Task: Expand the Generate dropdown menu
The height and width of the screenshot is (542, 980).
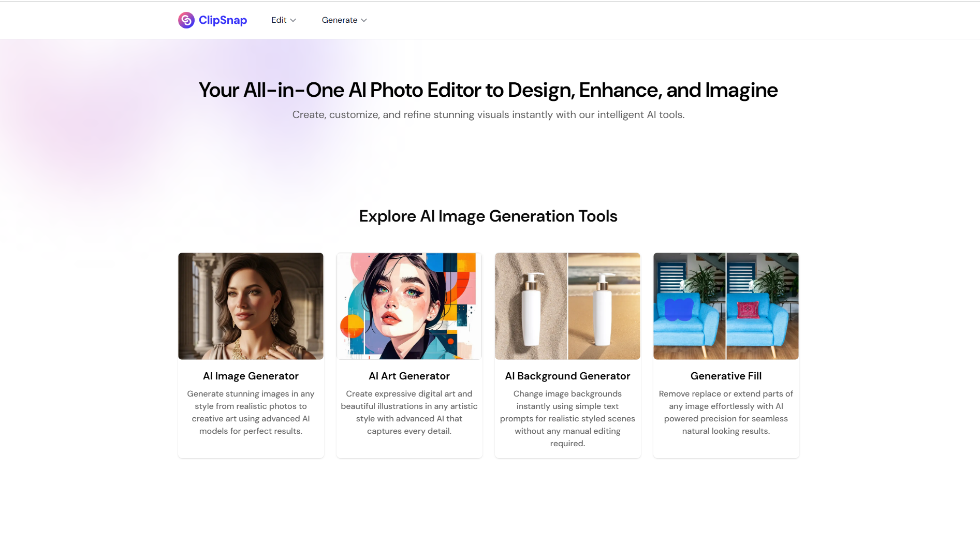Action: click(x=344, y=20)
